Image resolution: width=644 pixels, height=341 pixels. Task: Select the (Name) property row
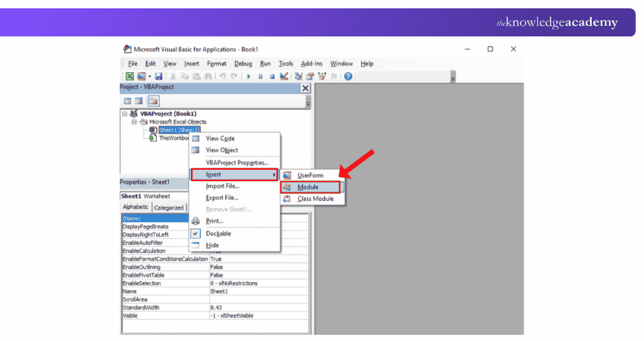[x=155, y=218]
